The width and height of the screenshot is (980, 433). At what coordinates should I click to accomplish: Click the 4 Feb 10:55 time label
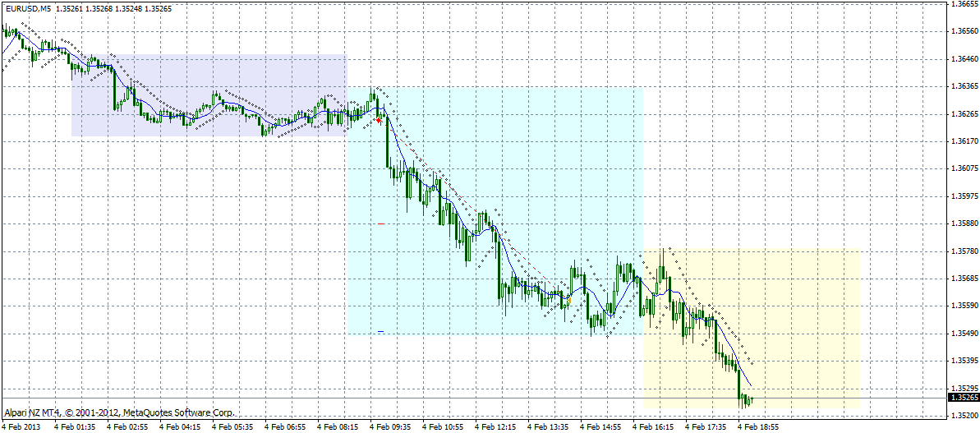point(442,428)
